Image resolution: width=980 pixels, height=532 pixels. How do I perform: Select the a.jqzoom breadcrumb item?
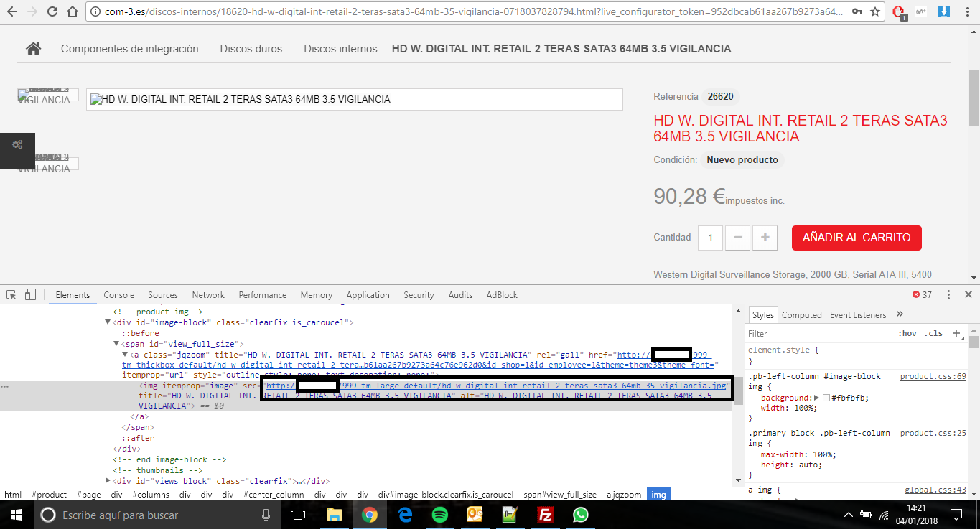click(x=624, y=495)
